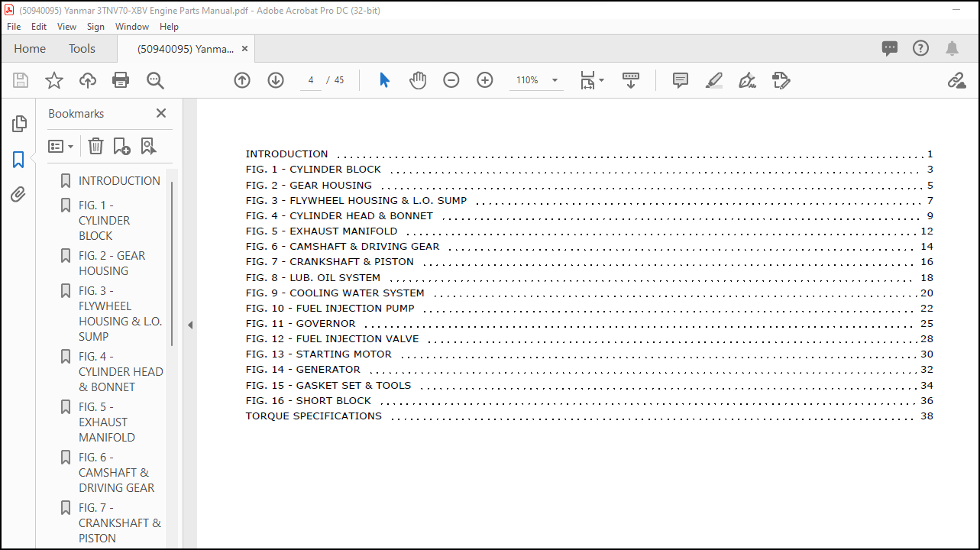Viewport: 980px width, 550px height.
Task: Open FIG. 7 - CRANKSHAFT & PISTON bookmark
Action: click(120, 523)
